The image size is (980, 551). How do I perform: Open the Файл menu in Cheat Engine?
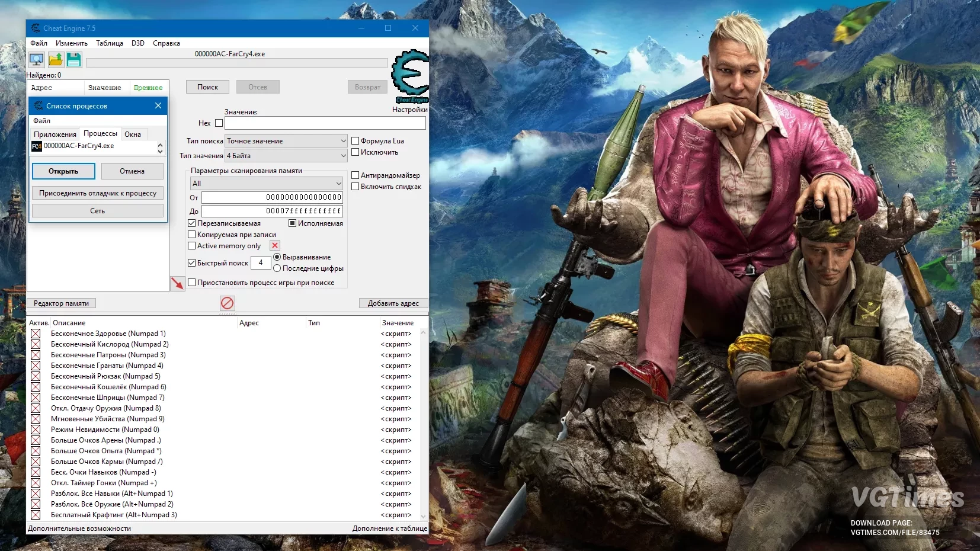tap(39, 43)
